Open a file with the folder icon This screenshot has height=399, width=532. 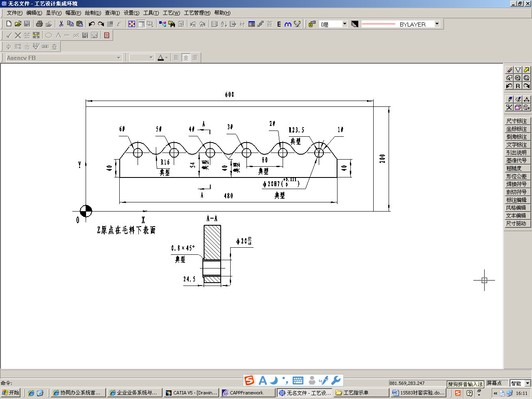[x=18, y=24]
